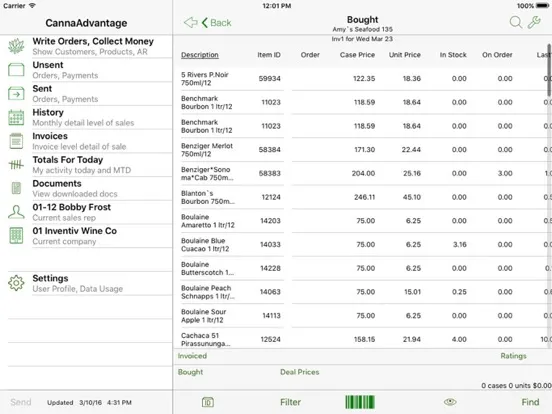
Task: Tap the sales rep person icon
Action: click(16, 212)
